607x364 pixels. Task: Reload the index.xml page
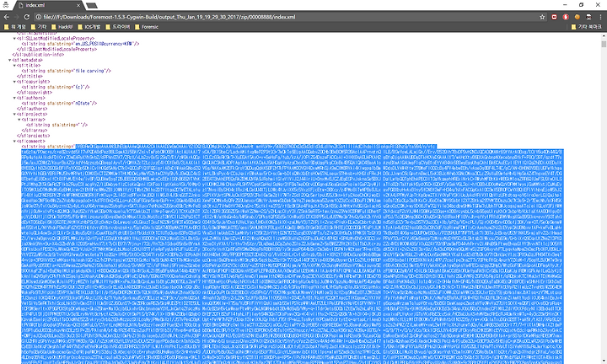point(27,17)
